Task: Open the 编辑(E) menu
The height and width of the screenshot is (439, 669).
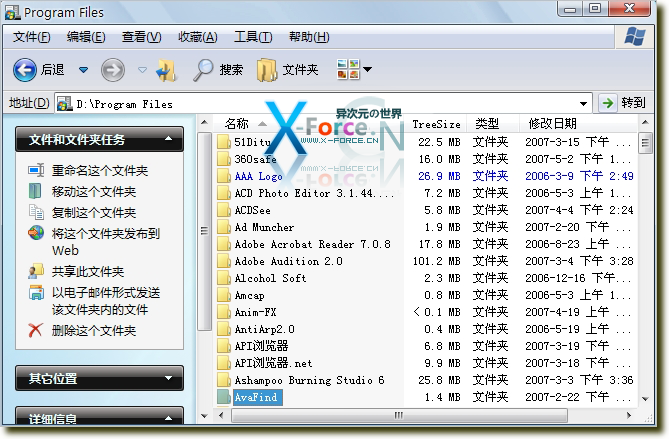Action: [86, 37]
